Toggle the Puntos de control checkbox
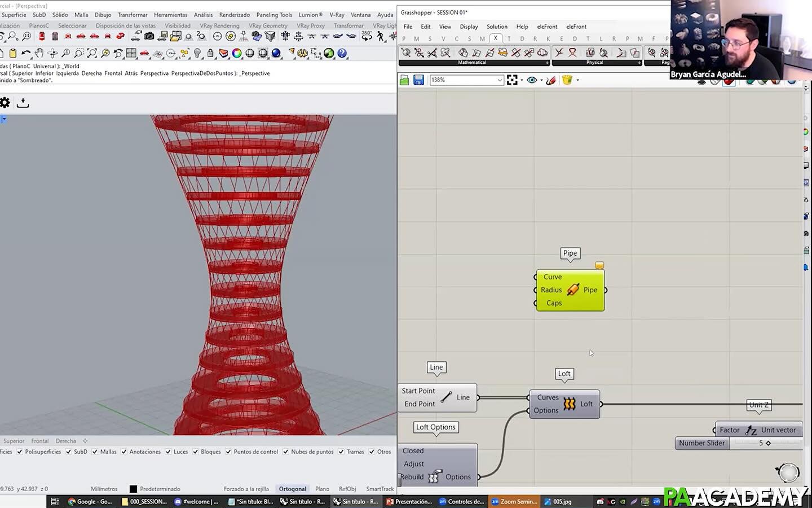The image size is (812, 508). [228, 452]
